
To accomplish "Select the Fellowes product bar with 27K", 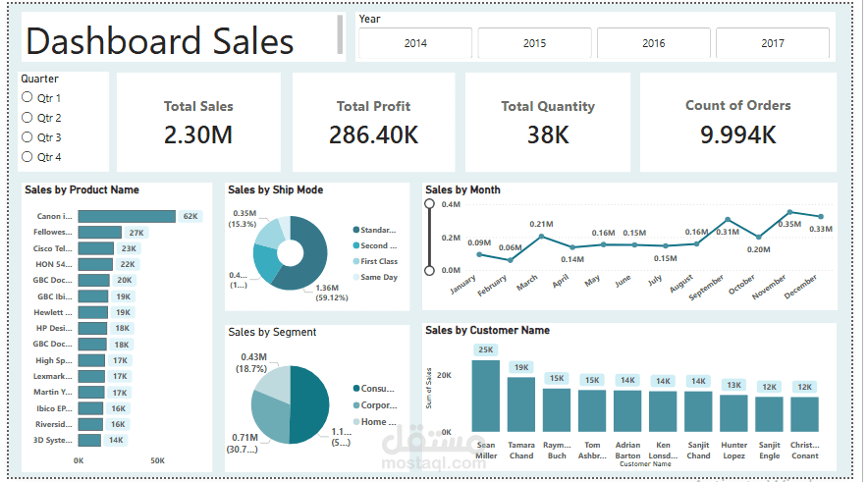I will 99,233.
